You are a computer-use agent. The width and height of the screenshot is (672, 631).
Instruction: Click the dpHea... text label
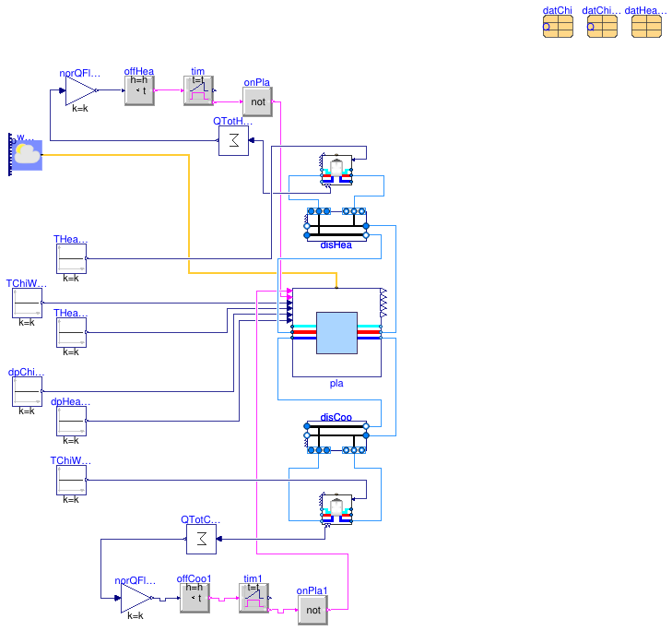(x=70, y=401)
